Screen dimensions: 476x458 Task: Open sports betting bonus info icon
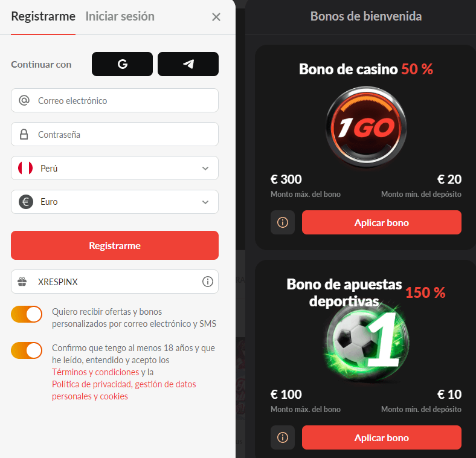(x=283, y=437)
